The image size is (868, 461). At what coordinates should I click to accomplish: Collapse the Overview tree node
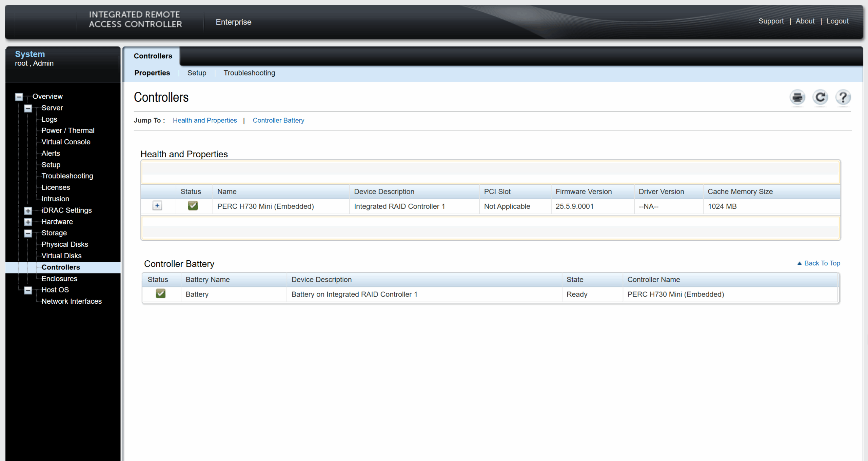(19, 97)
